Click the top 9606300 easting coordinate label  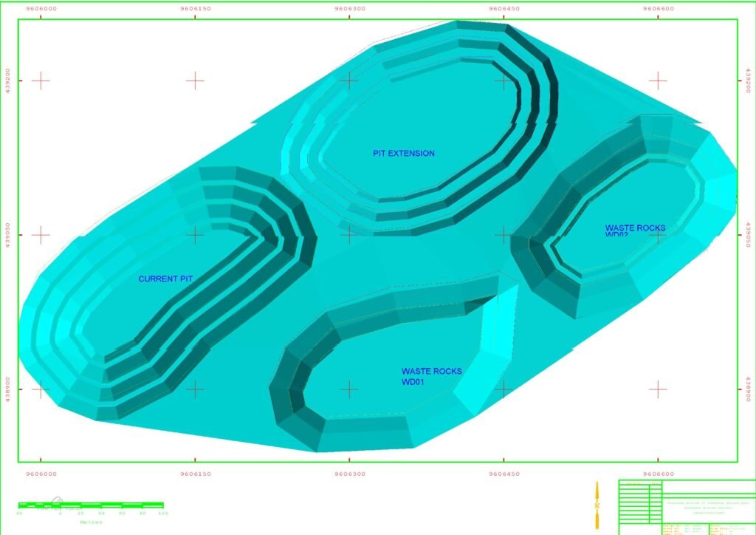(349, 9)
